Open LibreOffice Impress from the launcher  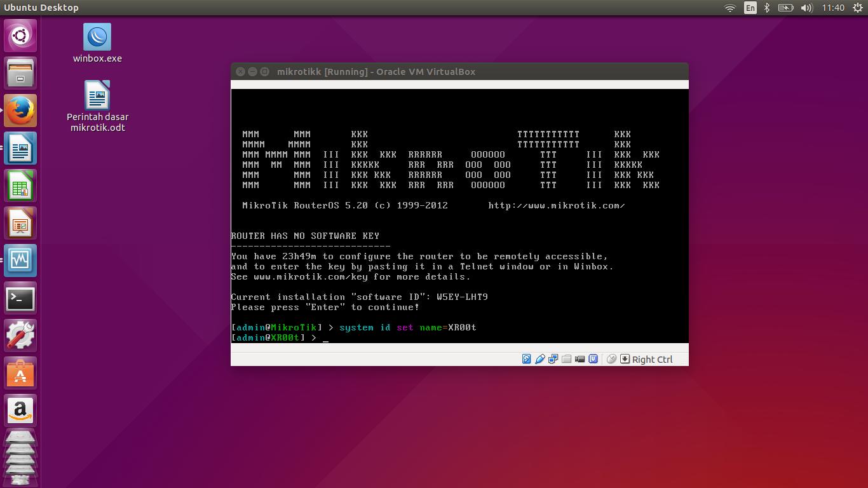[x=20, y=223]
